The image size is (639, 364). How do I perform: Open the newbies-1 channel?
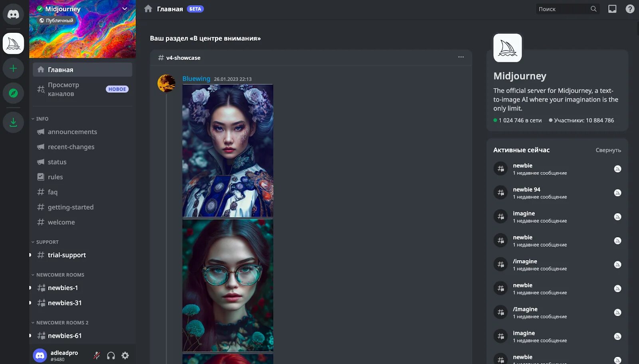point(82,288)
